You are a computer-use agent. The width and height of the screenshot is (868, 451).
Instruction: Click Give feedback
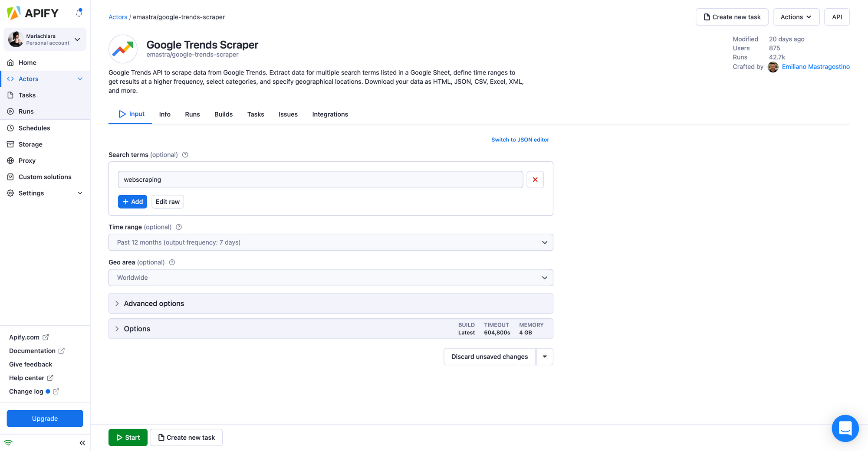click(x=30, y=364)
